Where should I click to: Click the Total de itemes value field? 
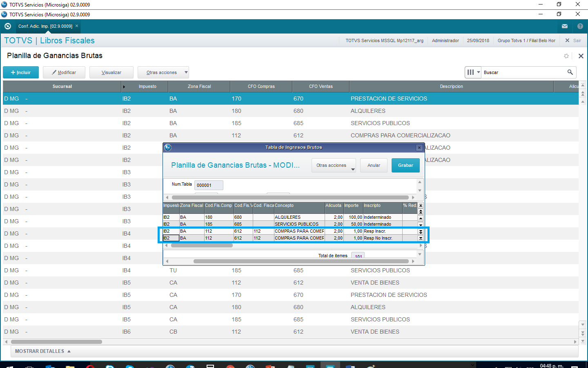click(358, 256)
